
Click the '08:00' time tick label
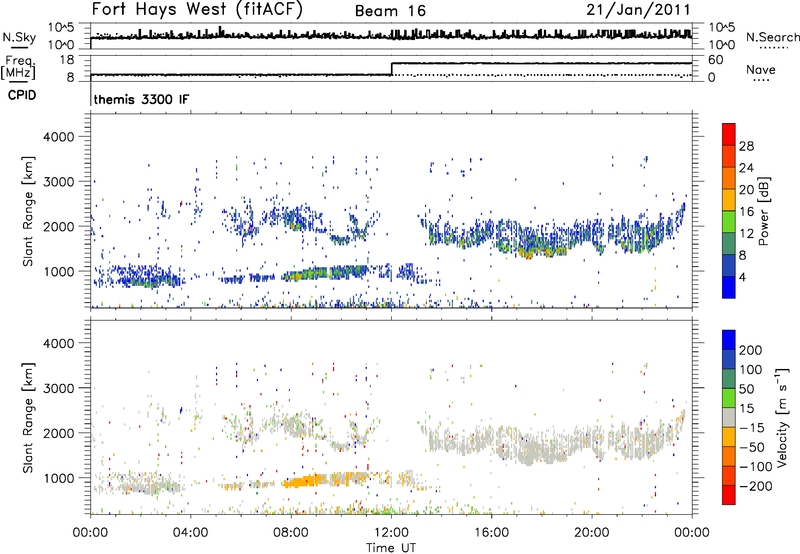(291, 533)
